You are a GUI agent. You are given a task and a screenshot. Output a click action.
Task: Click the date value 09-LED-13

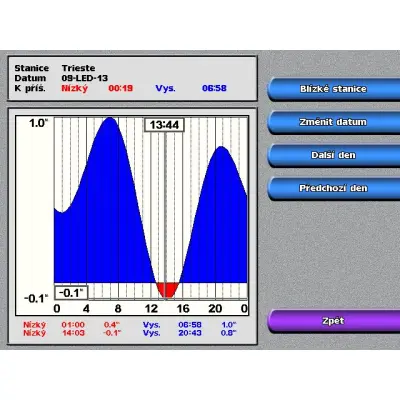tap(85, 78)
